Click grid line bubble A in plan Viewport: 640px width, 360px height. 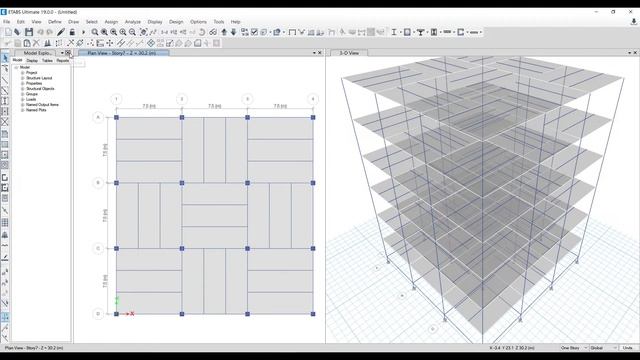pyautogui.click(x=98, y=117)
